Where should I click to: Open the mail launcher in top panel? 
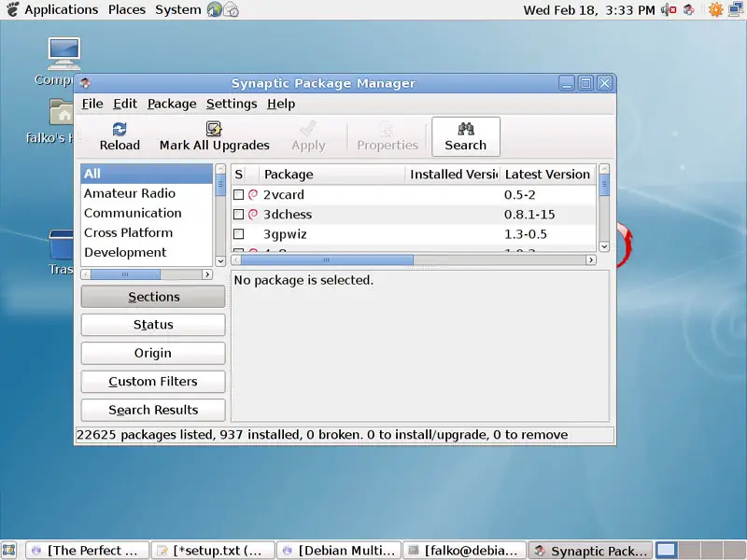coord(231,9)
